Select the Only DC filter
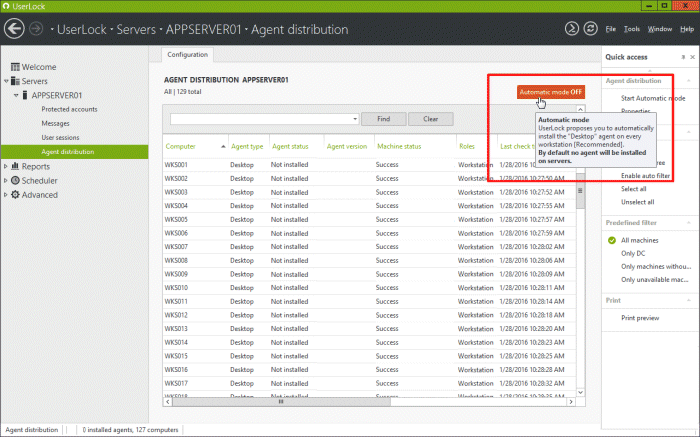This screenshot has width=700, height=437. tap(634, 254)
